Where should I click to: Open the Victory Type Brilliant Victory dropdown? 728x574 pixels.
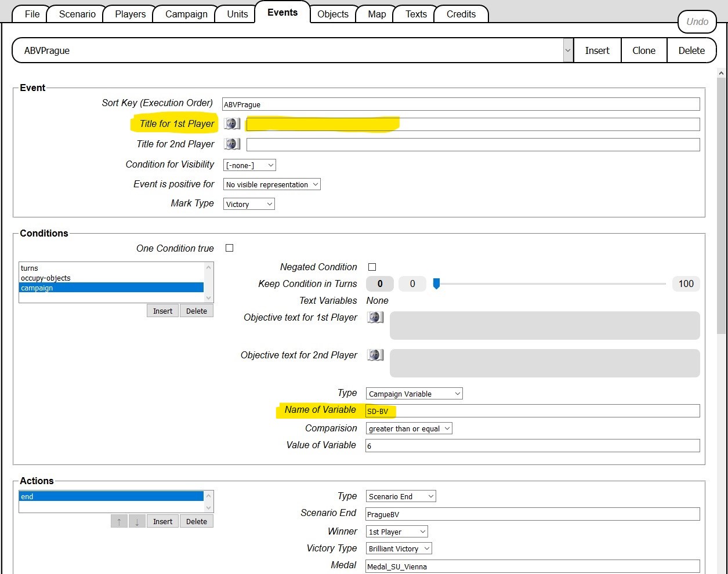coord(399,548)
